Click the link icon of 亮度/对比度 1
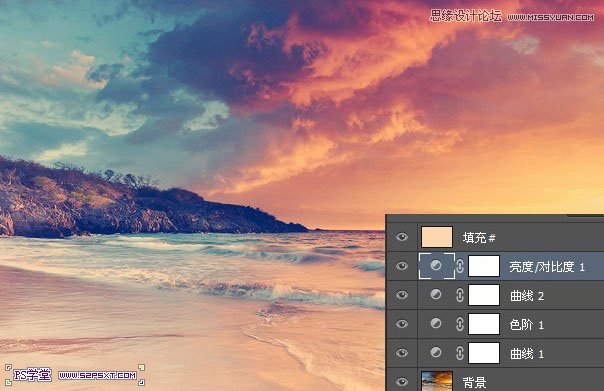604x391 pixels. 460,266
